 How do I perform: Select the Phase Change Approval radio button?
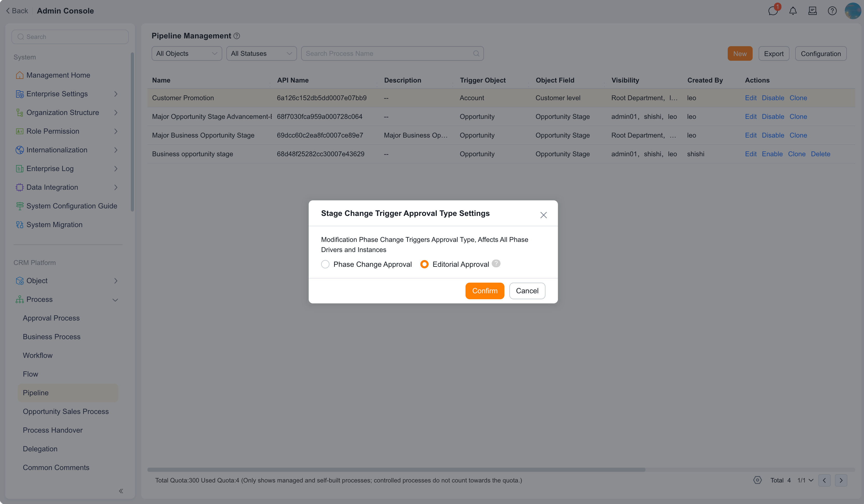tap(325, 264)
